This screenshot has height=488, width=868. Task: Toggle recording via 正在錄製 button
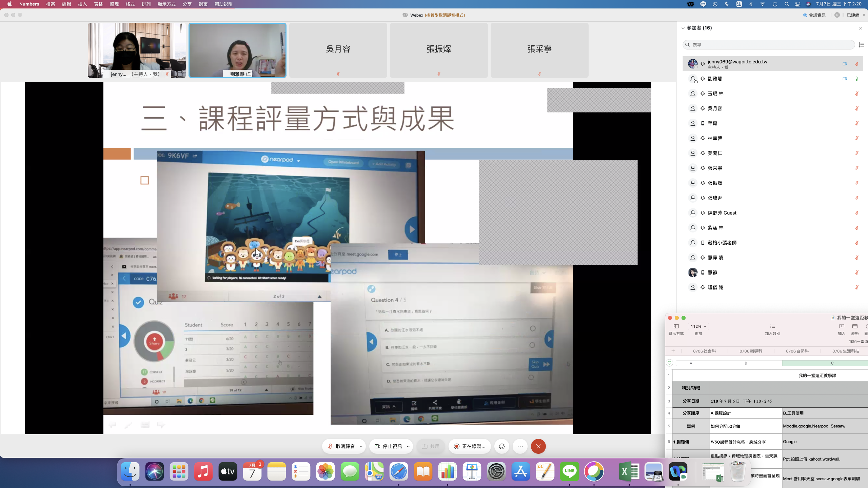470,446
